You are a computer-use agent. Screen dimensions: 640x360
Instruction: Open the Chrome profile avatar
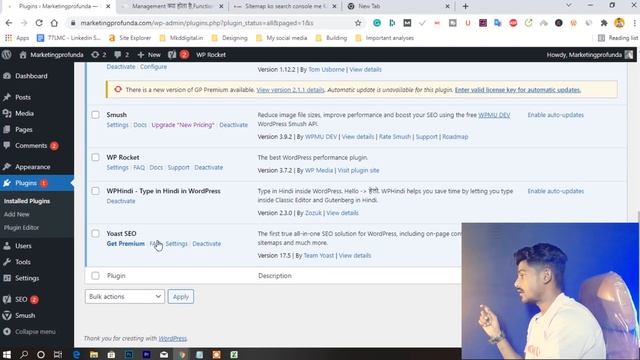[x=619, y=23]
